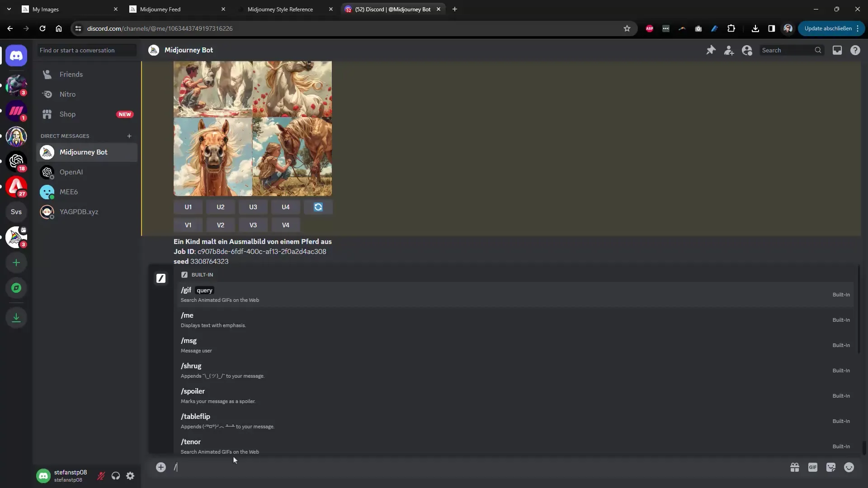Open My Images browser tab
The height and width of the screenshot is (488, 868).
(45, 9)
